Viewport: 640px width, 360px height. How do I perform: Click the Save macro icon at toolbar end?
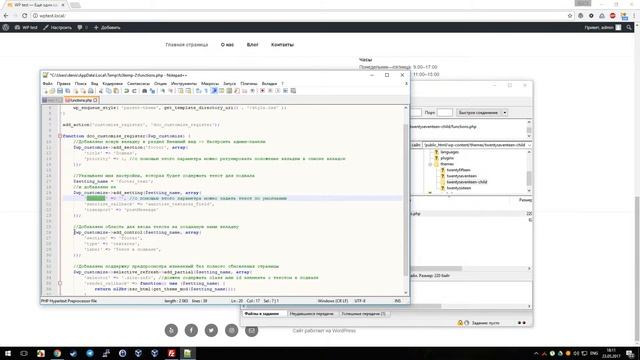pyautogui.click(x=292, y=91)
